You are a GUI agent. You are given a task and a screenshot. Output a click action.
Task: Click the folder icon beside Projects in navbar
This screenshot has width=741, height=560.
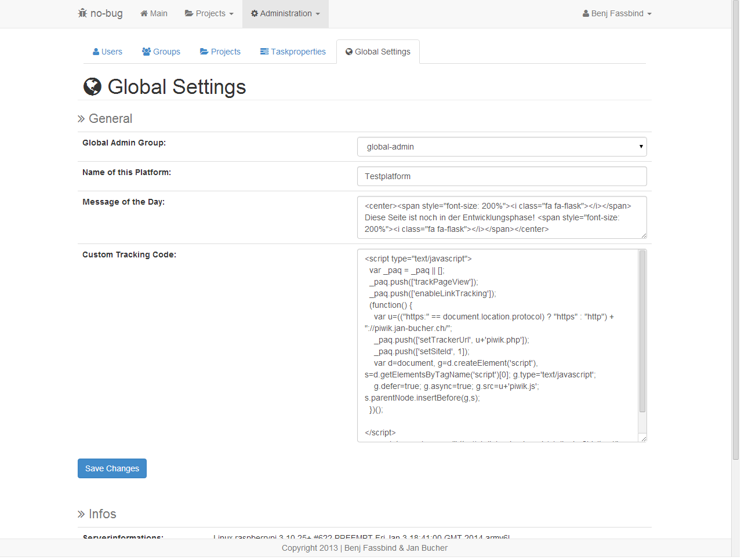click(189, 13)
